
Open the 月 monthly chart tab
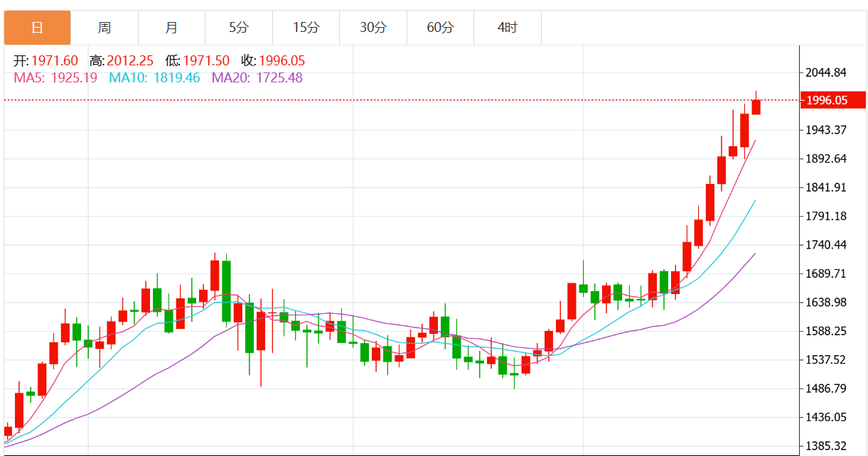coord(171,28)
